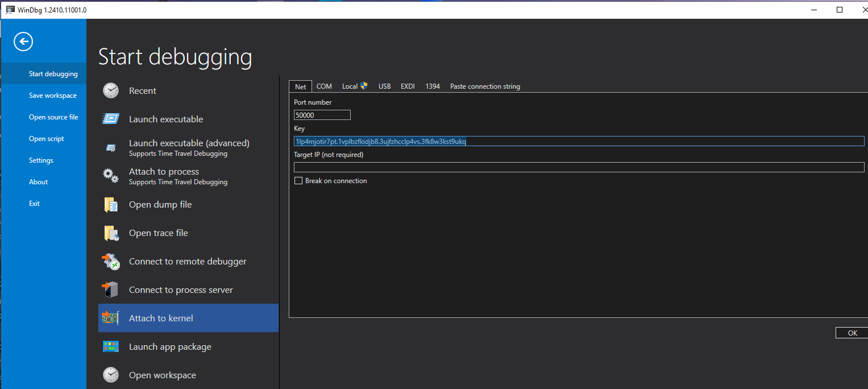868x389 pixels.
Task: Choose Attach to kernel option
Action: pos(188,318)
